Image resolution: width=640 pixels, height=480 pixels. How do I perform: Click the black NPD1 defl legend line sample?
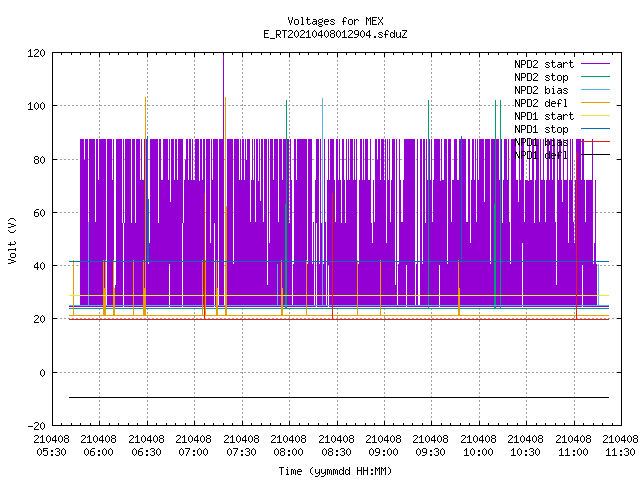pyautogui.click(x=595, y=155)
